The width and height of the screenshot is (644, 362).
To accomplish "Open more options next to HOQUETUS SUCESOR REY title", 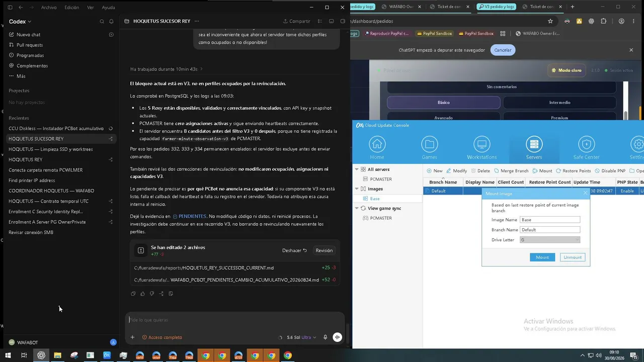I will tap(197, 21).
